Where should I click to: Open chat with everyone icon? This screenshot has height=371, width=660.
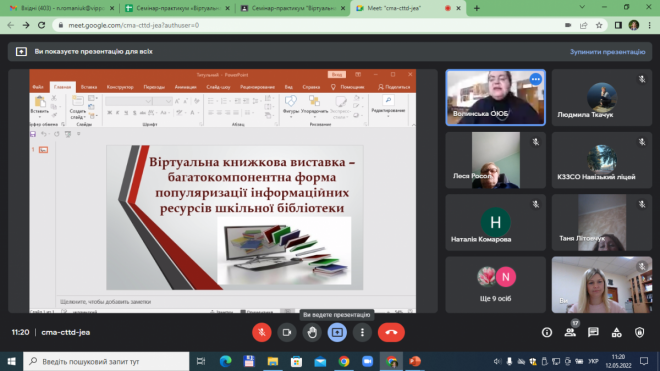593,332
